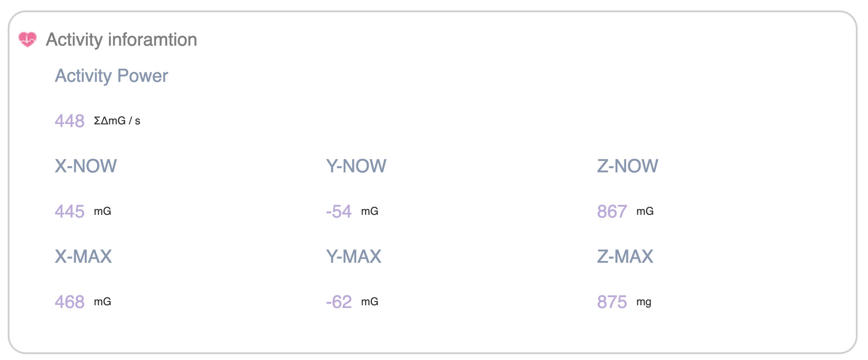Image resolution: width=868 pixels, height=360 pixels.
Task: Click the X-NOW value 445
Action: point(70,212)
